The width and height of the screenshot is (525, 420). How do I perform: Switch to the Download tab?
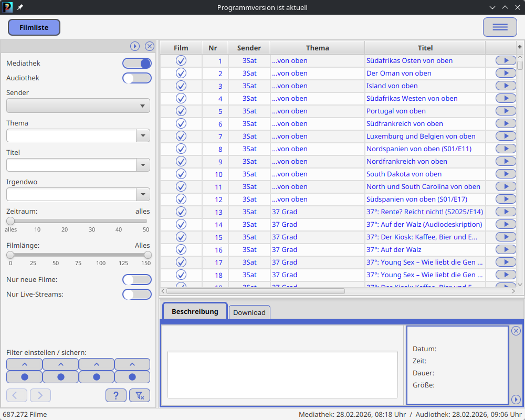click(249, 312)
